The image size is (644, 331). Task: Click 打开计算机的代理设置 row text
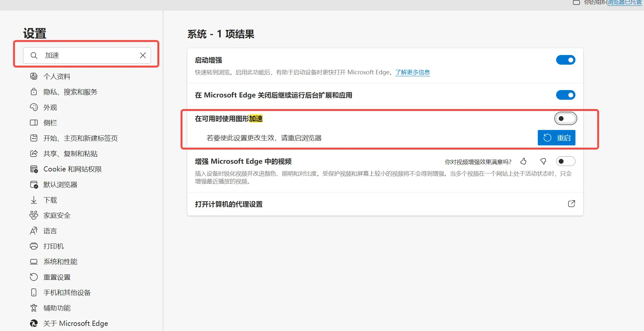(x=229, y=204)
